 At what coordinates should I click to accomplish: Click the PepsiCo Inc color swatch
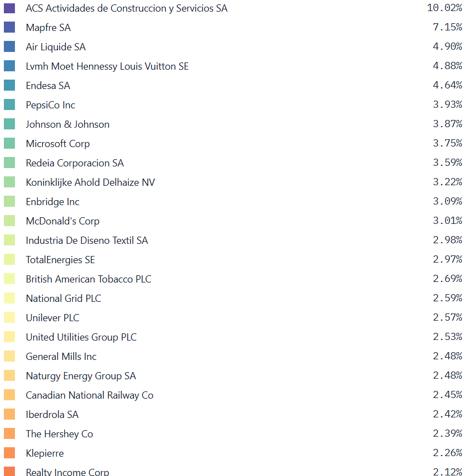(9, 104)
